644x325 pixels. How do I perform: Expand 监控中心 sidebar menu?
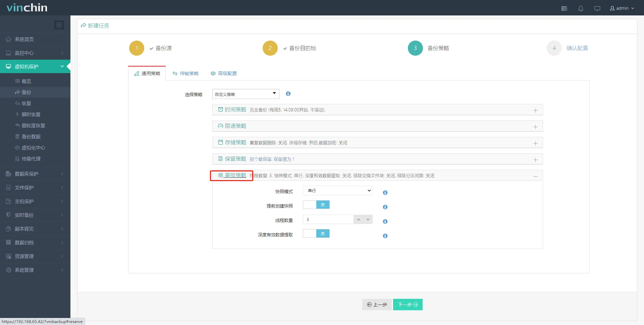point(35,53)
